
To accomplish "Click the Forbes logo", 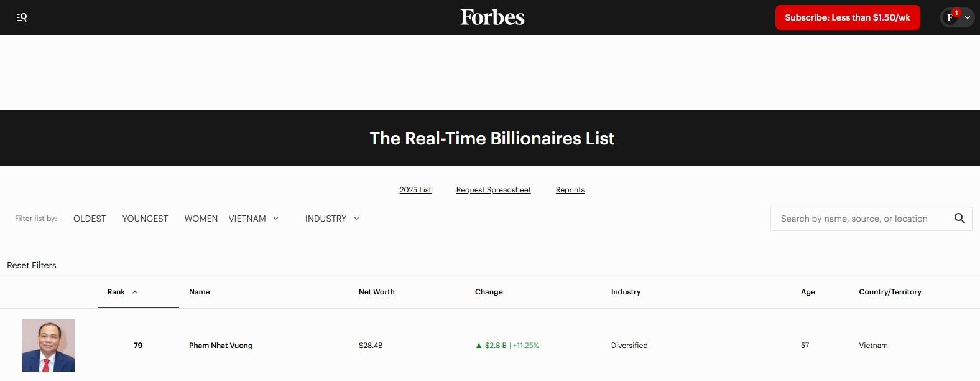I will pos(492,17).
